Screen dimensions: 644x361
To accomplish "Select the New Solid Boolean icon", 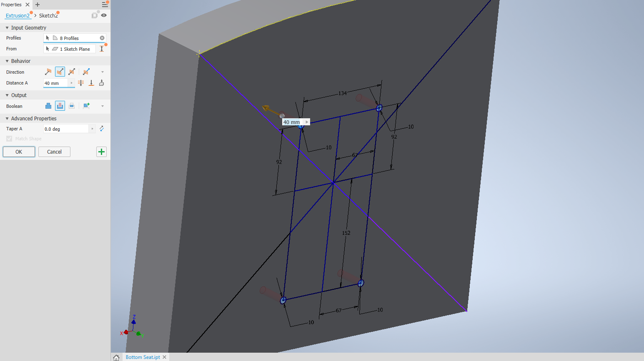I will (x=86, y=106).
